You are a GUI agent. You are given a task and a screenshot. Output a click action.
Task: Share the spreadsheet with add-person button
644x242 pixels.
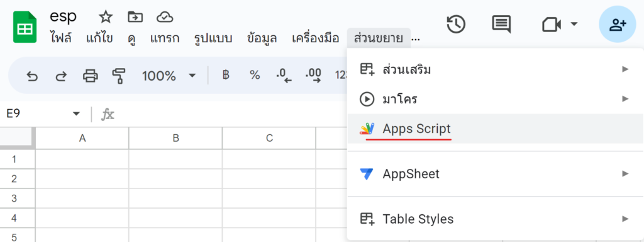[618, 25]
